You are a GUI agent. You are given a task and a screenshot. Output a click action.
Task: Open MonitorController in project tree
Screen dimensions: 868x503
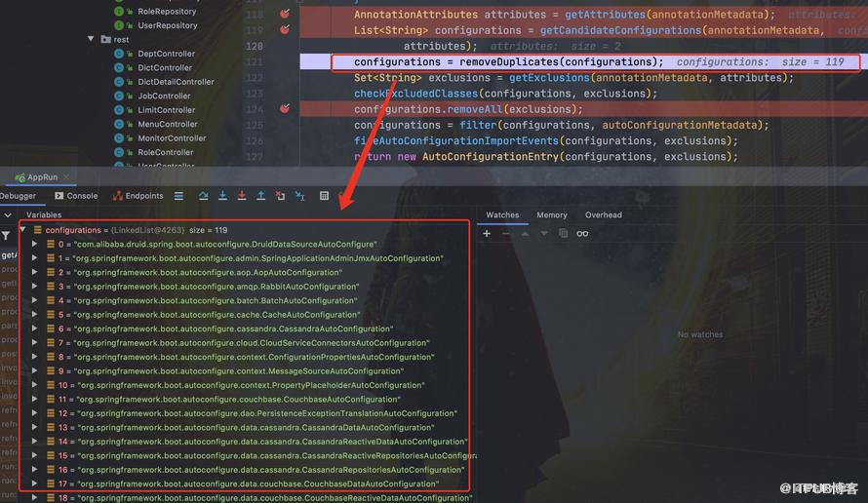click(x=172, y=138)
